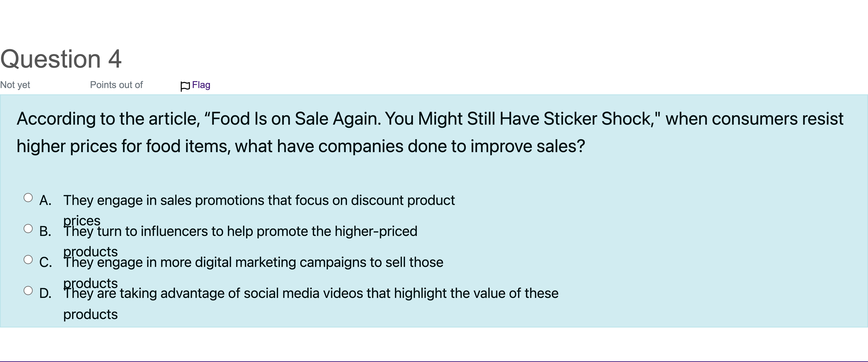The height and width of the screenshot is (362, 868).
Task: Click the "Points out of" label
Action: pos(116,85)
